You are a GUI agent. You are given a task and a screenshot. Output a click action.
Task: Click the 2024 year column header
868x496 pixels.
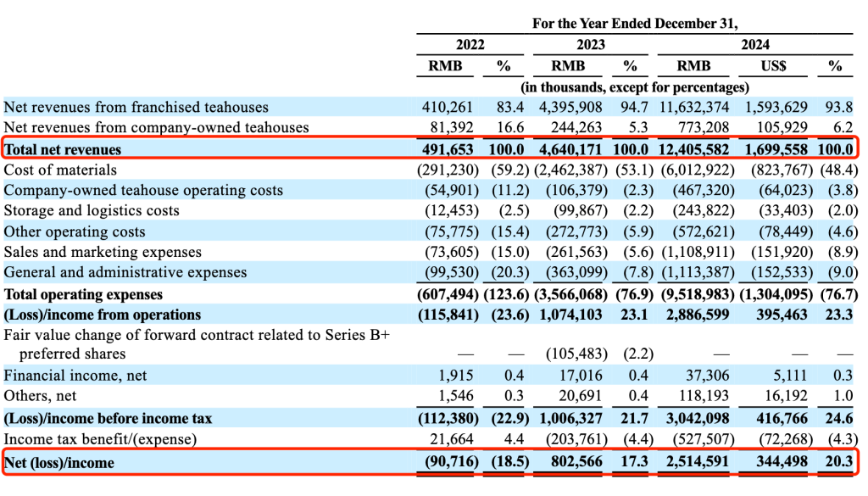(x=754, y=45)
